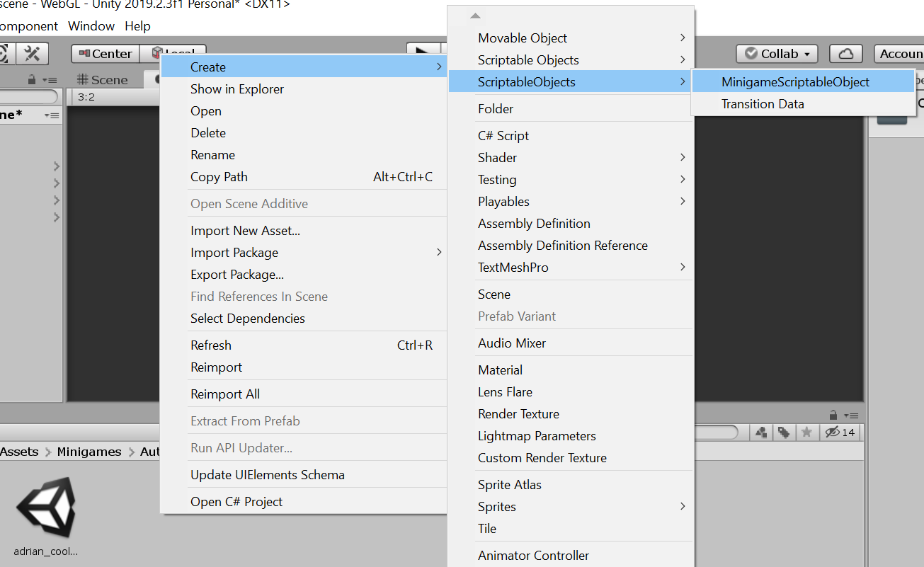
Task: Expand the Testing submenu
Action: (x=571, y=180)
